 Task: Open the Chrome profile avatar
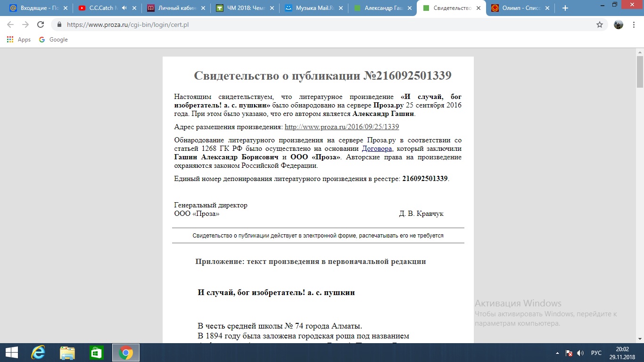point(619,25)
